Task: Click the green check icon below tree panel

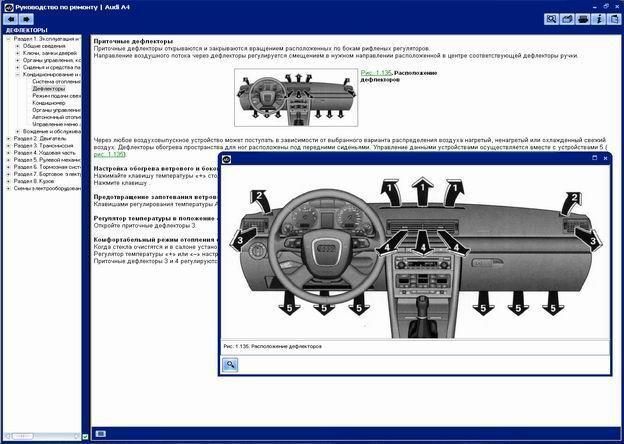Action: click(85, 436)
